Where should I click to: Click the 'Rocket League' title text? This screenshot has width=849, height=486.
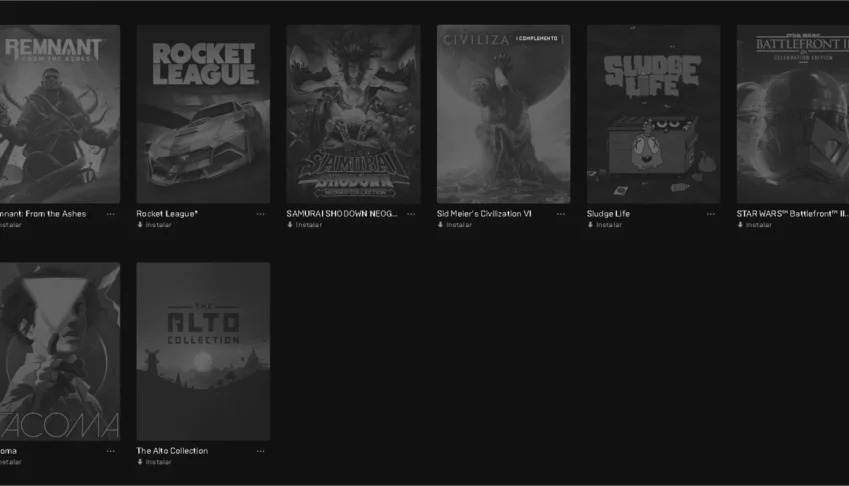pos(167,214)
